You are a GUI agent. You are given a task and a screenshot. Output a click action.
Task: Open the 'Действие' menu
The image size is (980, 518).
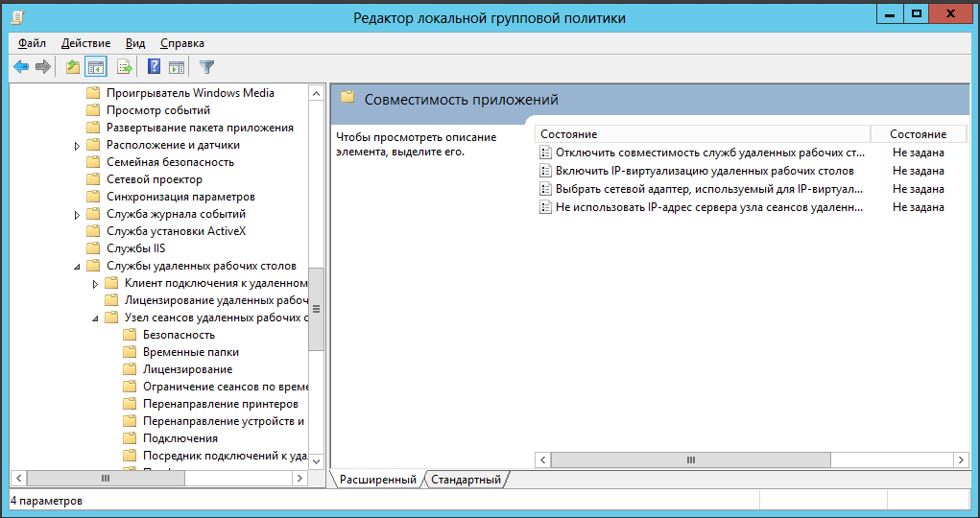[85, 43]
